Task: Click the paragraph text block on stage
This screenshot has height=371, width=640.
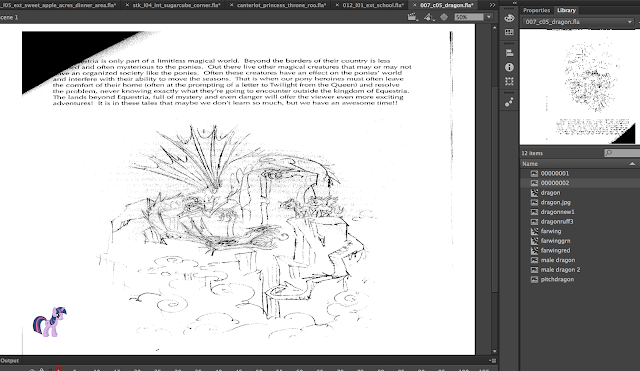Action: pos(232,82)
